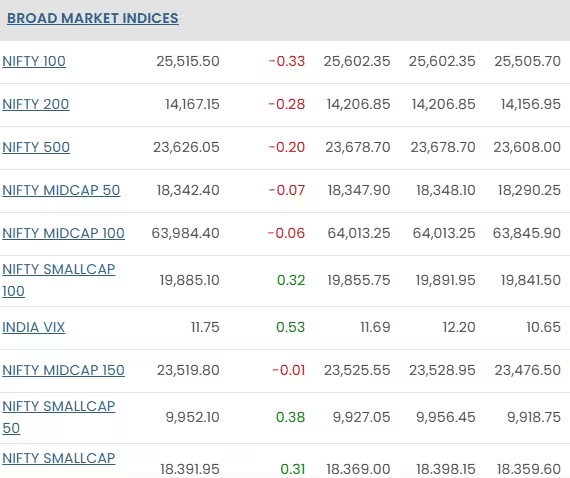Viewport: 570px width, 478px height.
Task: Open the BROAD MARKET INDICES heading link
Action: pyautogui.click(x=93, y=18)
